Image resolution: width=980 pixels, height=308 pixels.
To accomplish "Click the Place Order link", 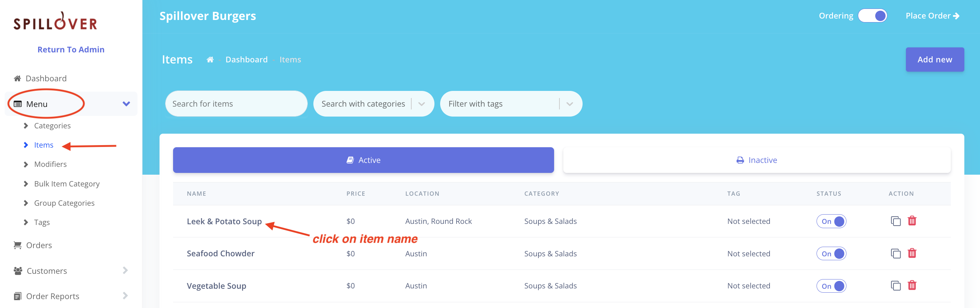I will 932,16.
